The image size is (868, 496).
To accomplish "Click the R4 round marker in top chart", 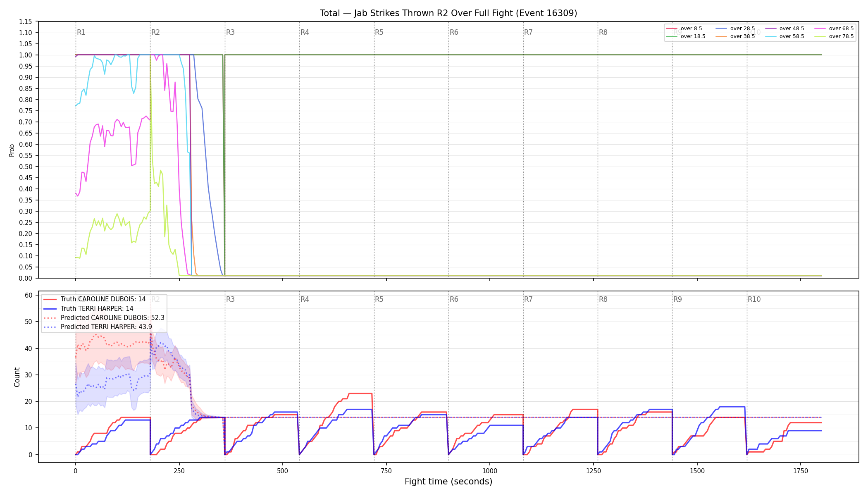I will coord(305,32).
